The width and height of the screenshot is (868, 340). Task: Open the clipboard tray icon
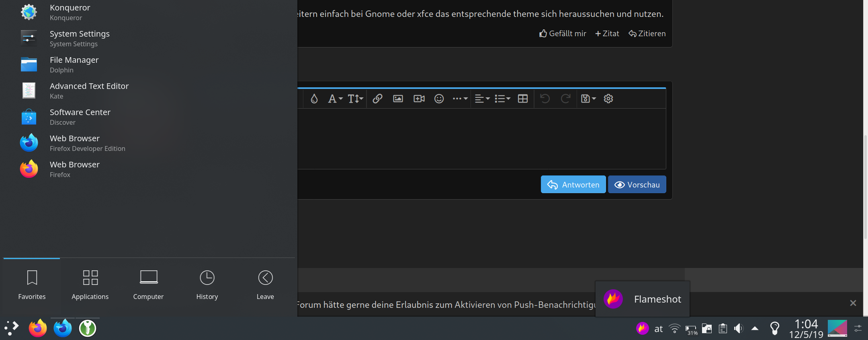723,329
